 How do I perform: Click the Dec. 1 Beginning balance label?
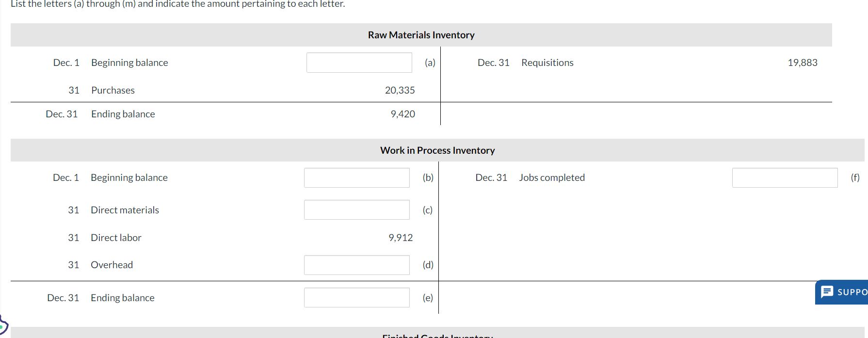(110, 62)
